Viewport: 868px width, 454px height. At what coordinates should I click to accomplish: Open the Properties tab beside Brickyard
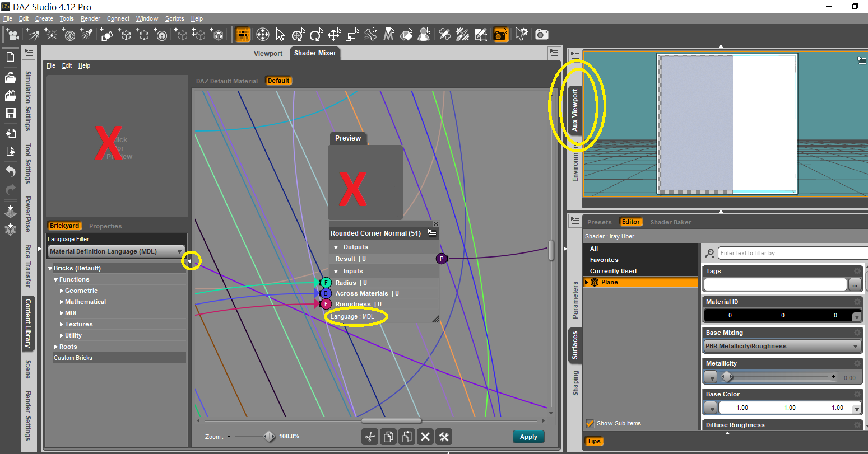(x=105, y=226)
